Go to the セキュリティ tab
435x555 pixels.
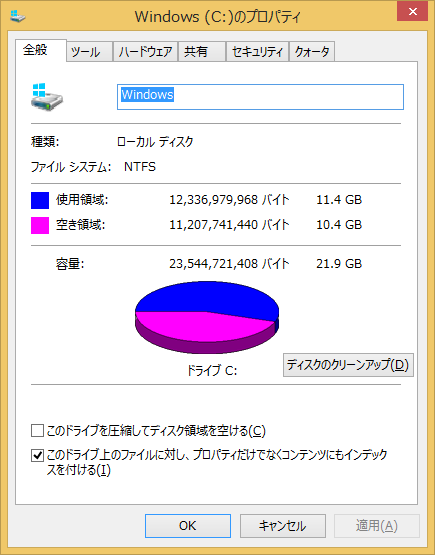point(257,52)
